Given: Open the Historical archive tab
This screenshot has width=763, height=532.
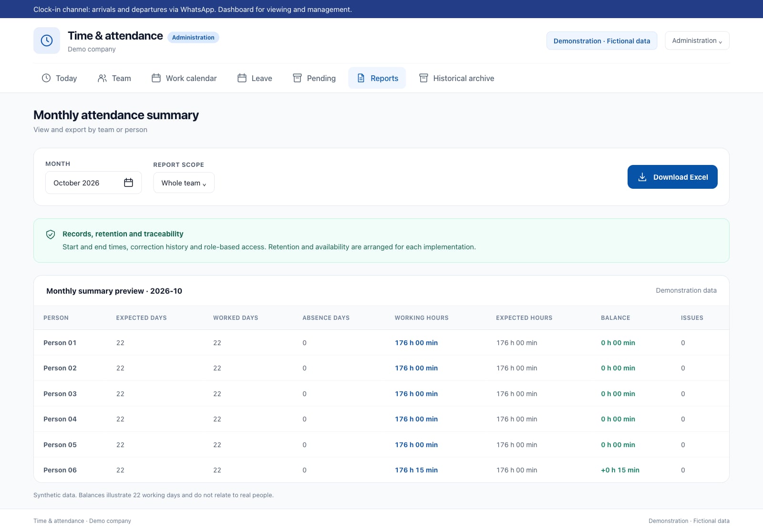Looking at the screenshot, I should (x=456, y=78).
